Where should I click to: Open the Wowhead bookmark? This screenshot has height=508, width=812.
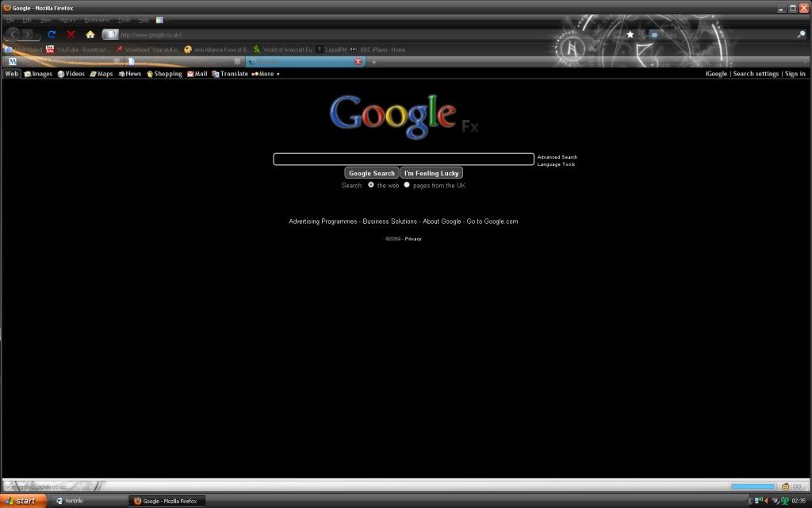[147, 49]
